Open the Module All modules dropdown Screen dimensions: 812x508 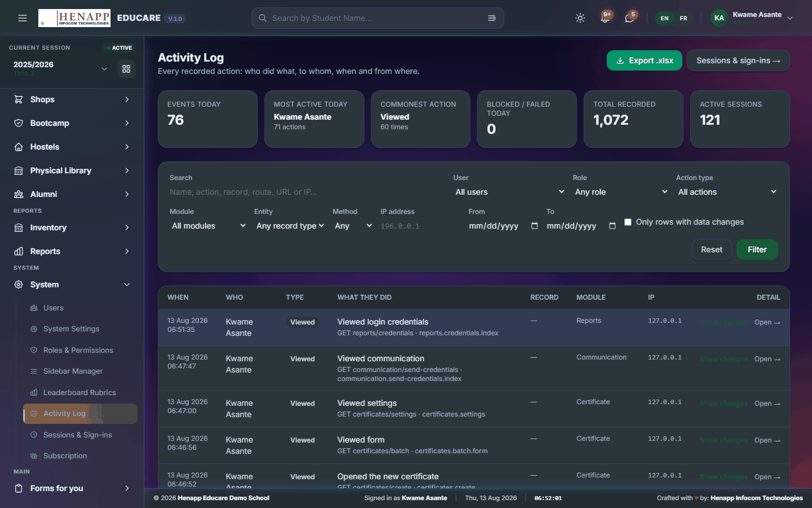209,226
